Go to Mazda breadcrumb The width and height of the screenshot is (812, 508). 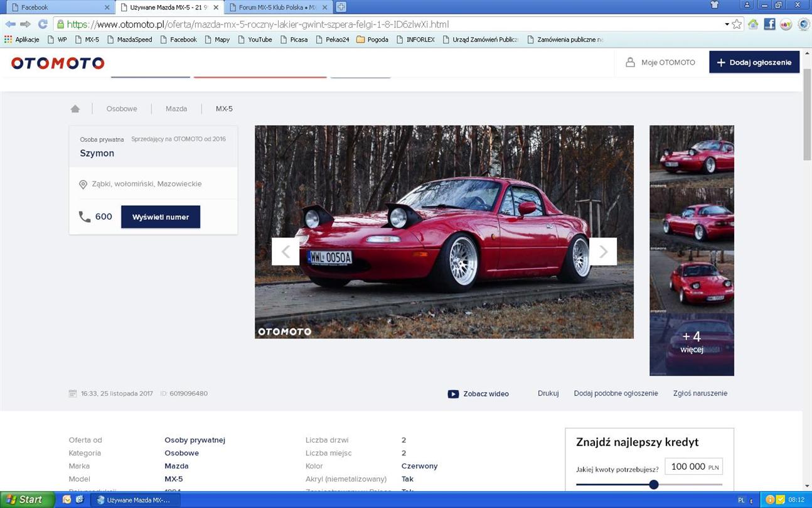[176, 109]
